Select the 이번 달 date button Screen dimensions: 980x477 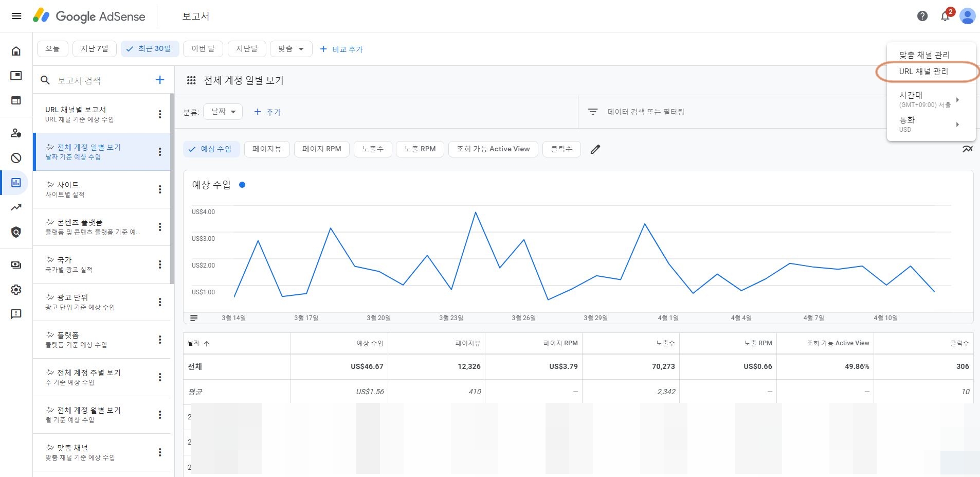tap(203, 49)
